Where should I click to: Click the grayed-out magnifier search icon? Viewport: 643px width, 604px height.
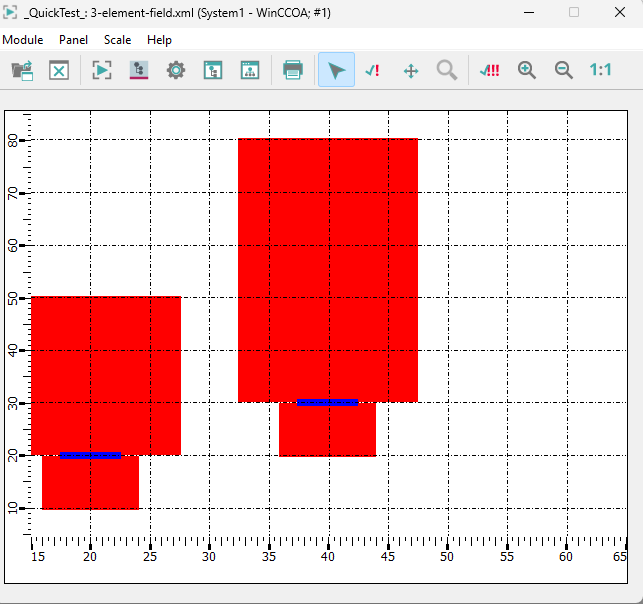coord(447,70)
